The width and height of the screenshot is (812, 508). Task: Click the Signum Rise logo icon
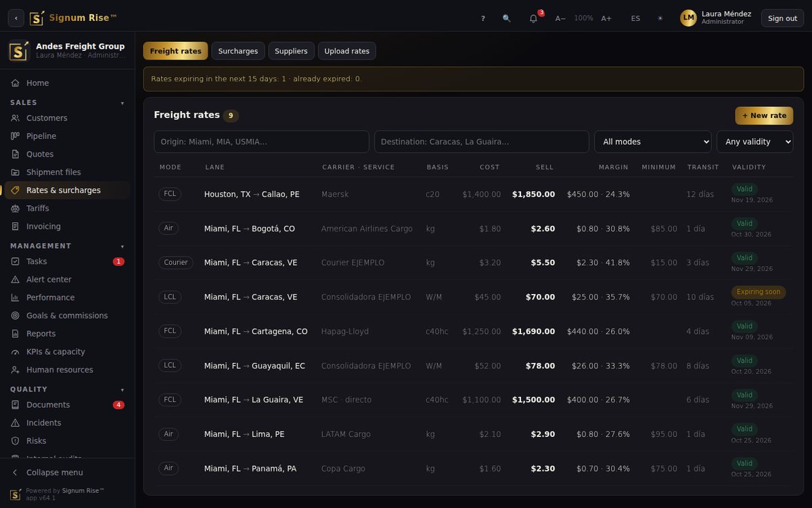click(x=37, y=18)
